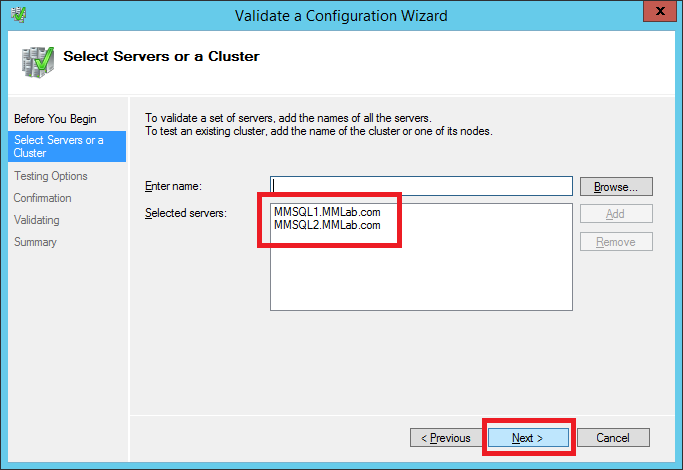Screen dimensions: 683x470
Task: Click the Enter name label
Action: (x=173, y=186)
